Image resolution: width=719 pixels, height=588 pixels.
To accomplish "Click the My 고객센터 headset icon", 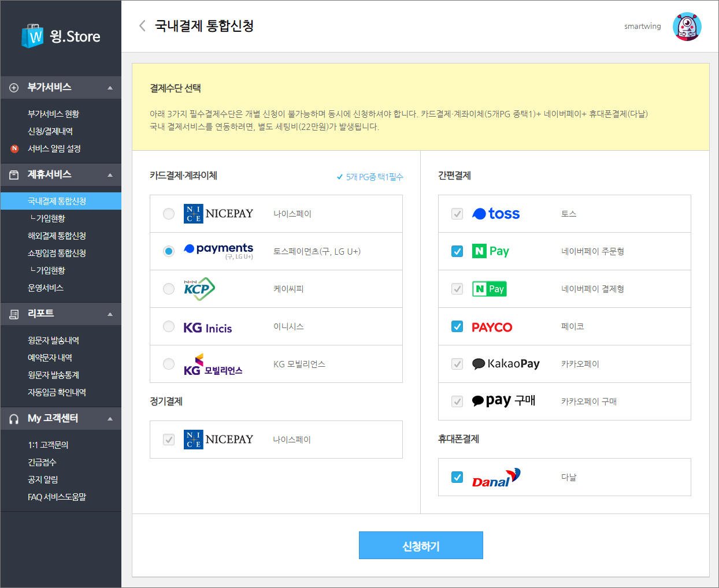I will click(x=14, y=419).
